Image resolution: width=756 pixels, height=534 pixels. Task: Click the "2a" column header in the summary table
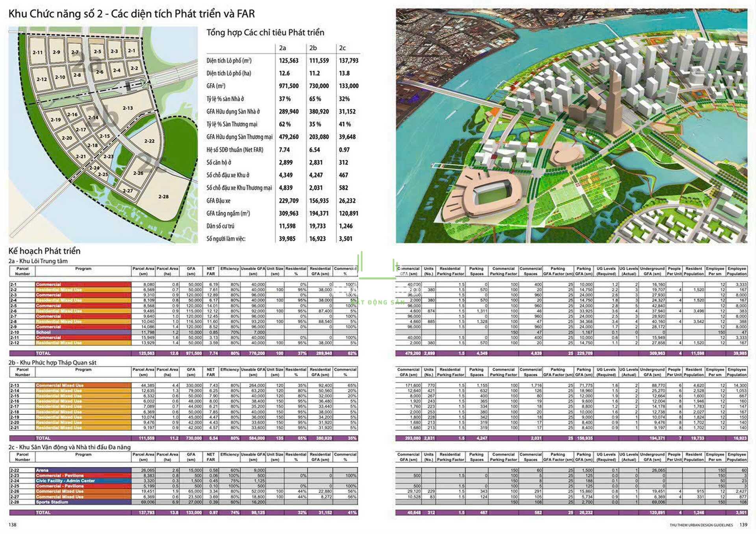(x=282, y=48)
